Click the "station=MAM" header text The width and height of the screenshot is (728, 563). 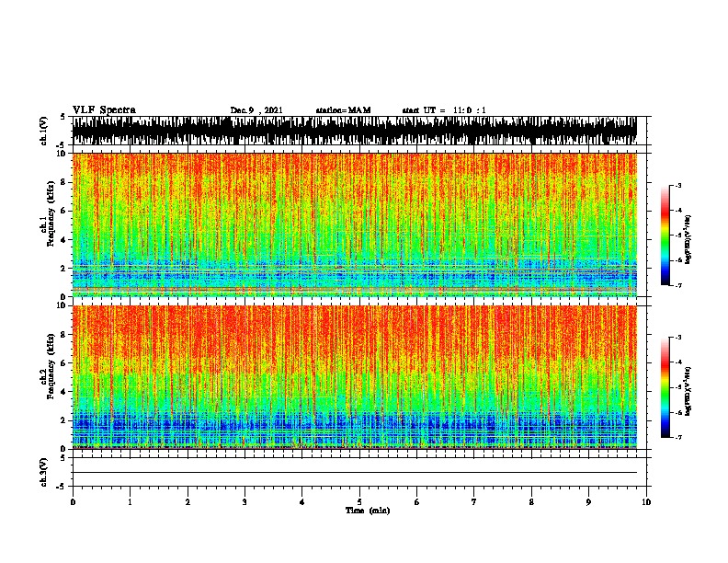pos(343,110)
